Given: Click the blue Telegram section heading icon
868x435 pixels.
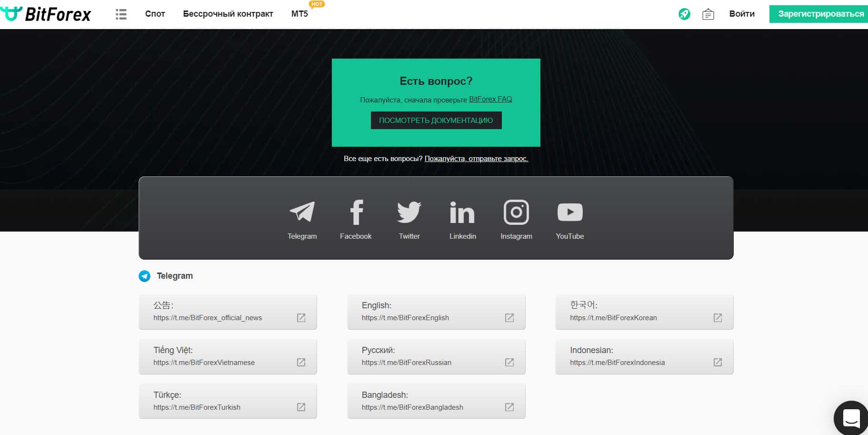Looking at the screenshot, I should [144, 276].
